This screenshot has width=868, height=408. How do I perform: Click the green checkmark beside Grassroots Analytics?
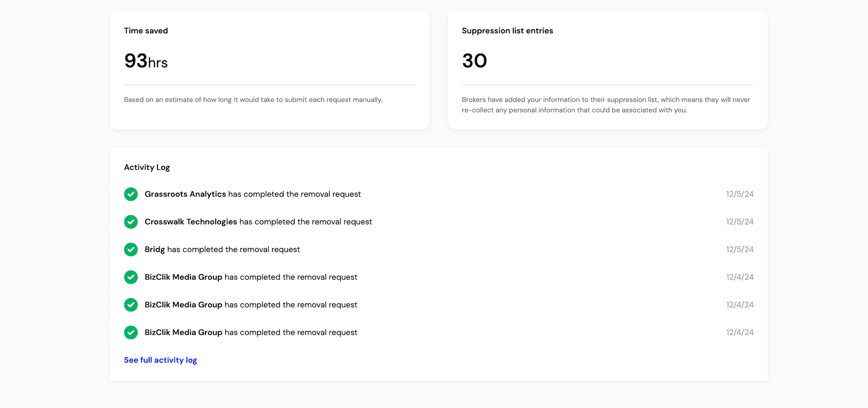(131, 194)
